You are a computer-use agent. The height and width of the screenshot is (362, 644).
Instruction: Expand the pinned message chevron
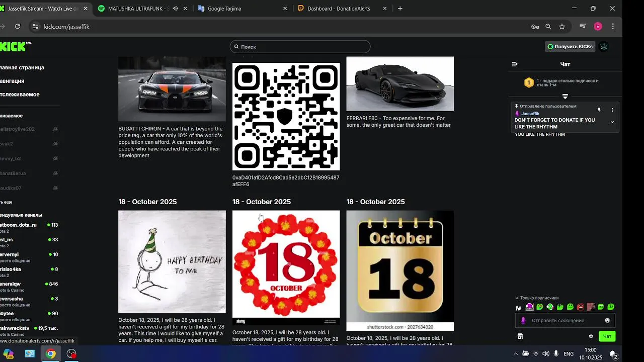(x=612, y=122)
